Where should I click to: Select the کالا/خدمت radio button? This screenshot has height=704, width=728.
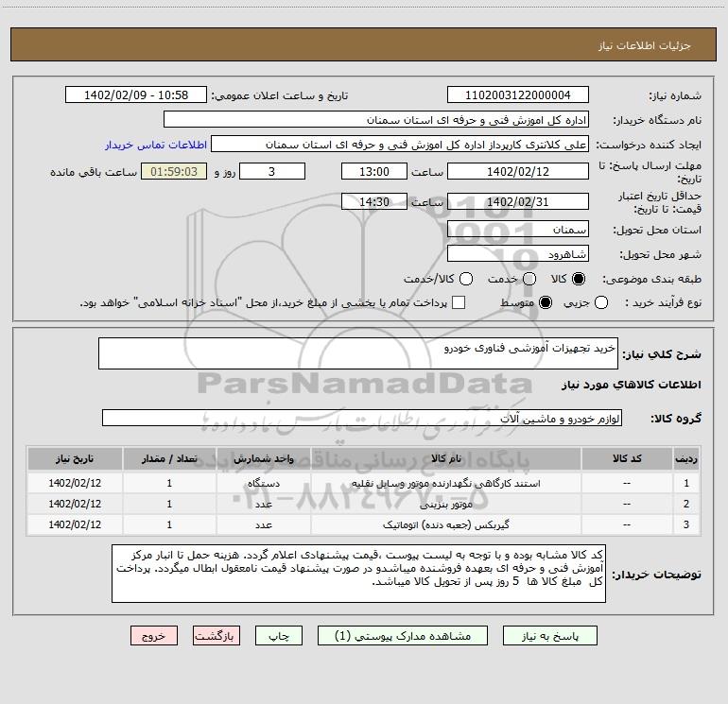466,279
